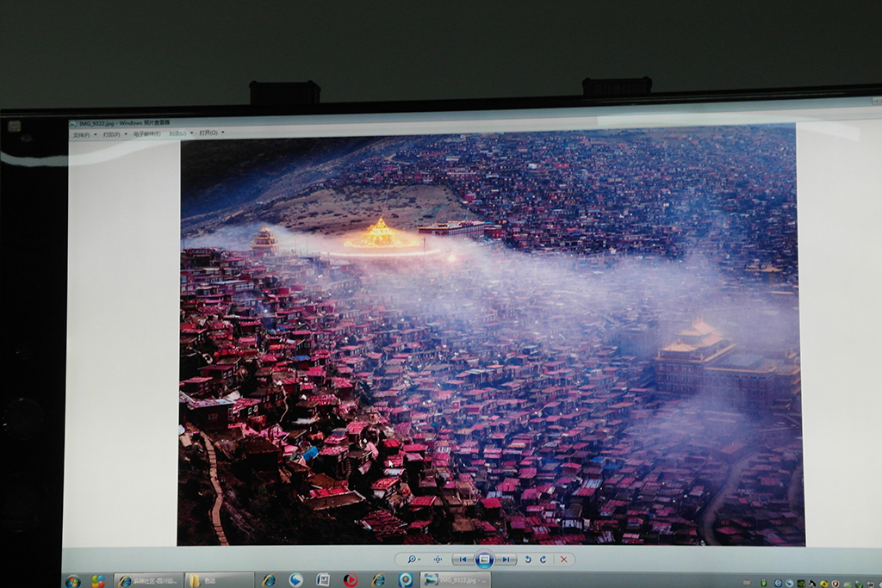Screen dimensions: 882x588
Task: Switch to the folder window in taskbar
Action: click(x=220, y=581)
